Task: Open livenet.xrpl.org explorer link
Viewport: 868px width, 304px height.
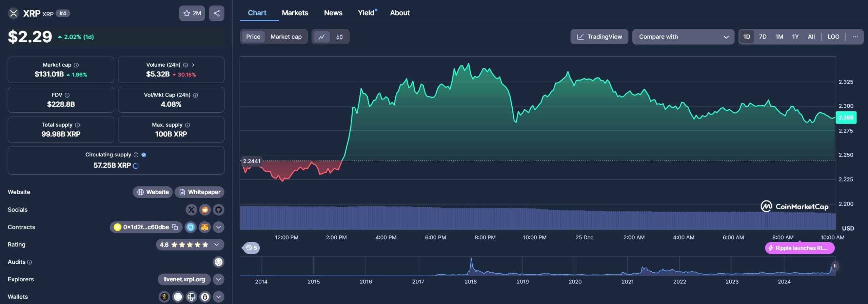Action: (184, 280)
